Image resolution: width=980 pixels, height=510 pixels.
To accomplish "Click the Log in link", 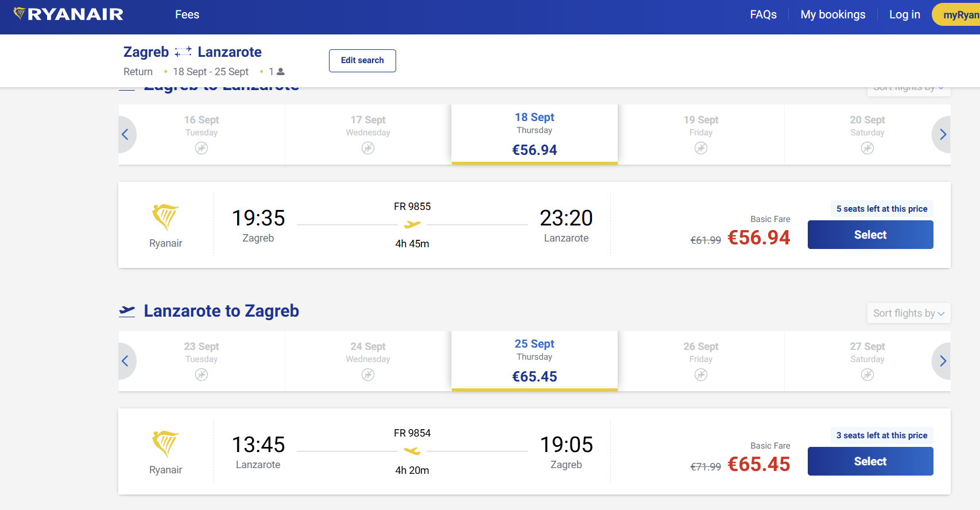I will pyautogui.click(x=904, y=15).
